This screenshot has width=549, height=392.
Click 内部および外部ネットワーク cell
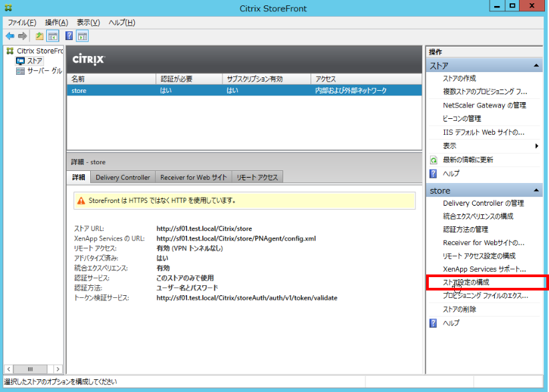click(x=351, y=91)
